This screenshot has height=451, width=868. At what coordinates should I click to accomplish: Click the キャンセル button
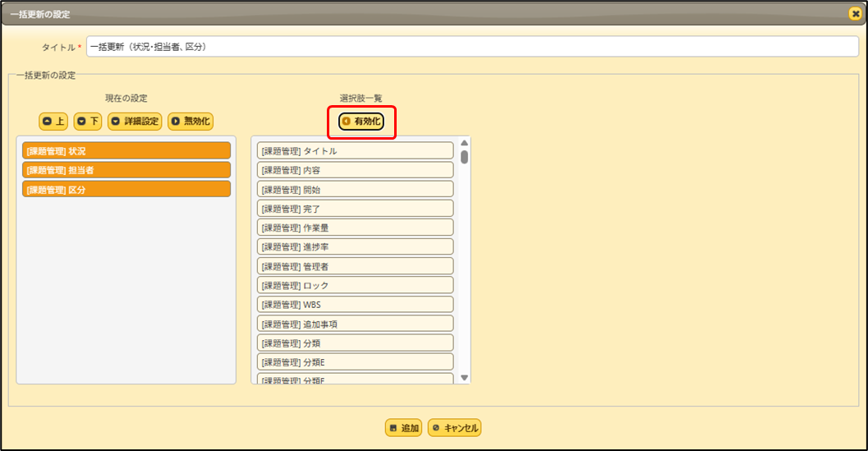point(454,428)
